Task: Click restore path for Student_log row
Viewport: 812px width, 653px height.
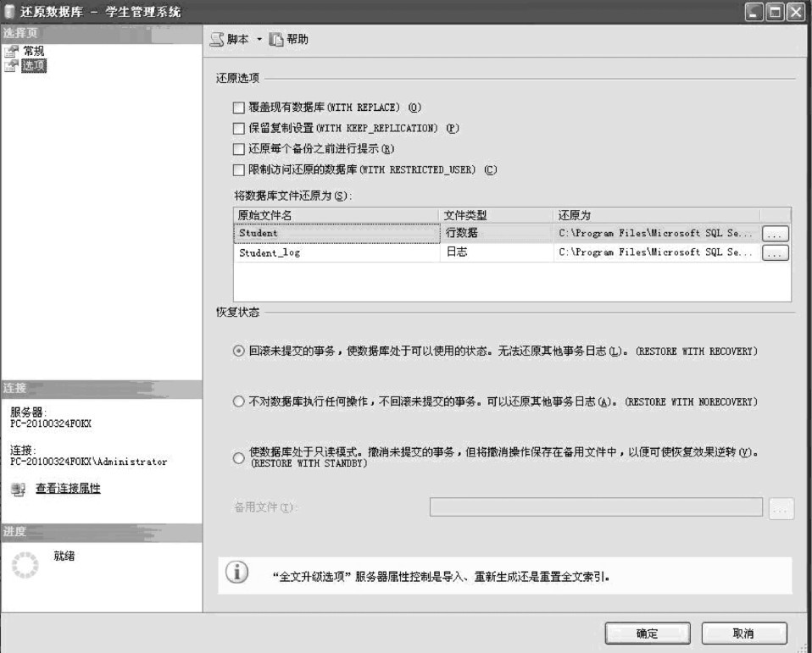Action: coord(657,252)
